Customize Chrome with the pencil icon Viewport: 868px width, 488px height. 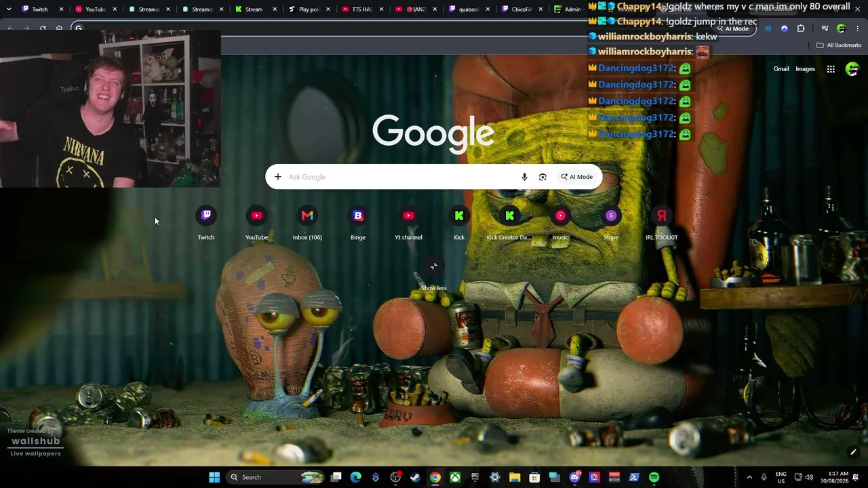[x=853, y=452]
